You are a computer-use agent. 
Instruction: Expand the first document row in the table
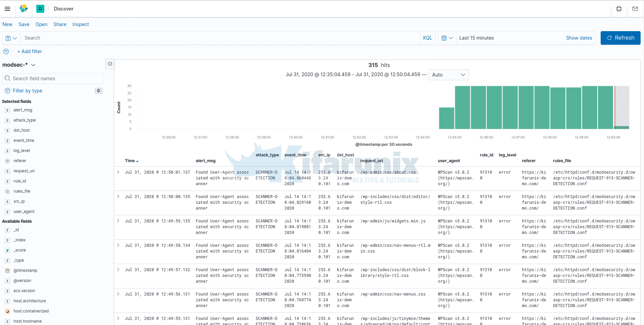pos(118,172)
